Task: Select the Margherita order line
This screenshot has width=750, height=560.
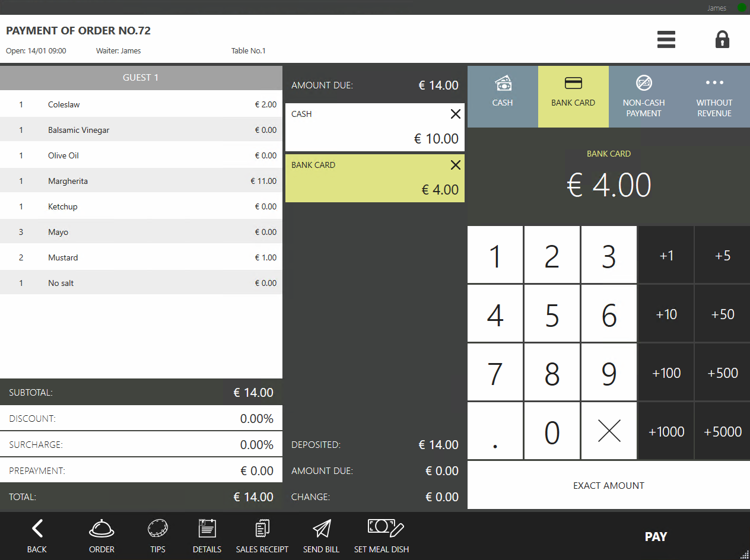Action: coord(141,181)
